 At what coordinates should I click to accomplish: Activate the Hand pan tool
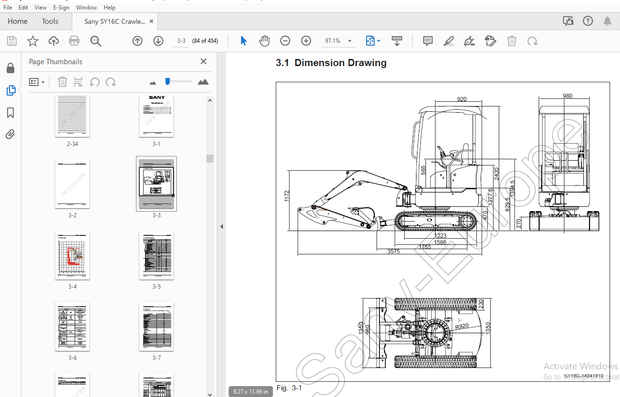[264, 41]
